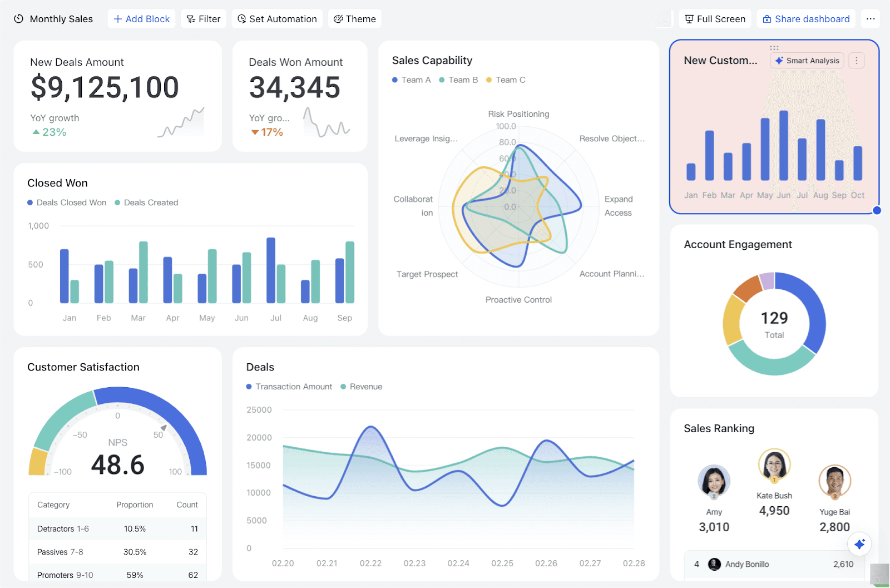Click the 129 Total donut center
The height and width of the screenshot is (588, 890).
(x=774, y=324)
